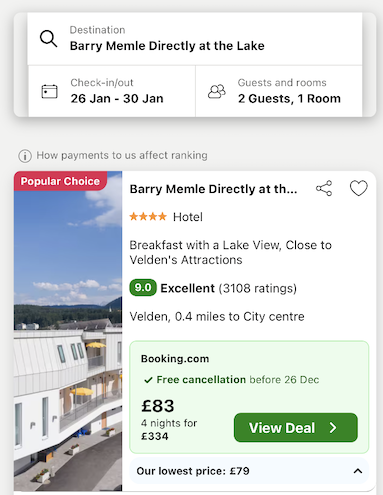Click the green 9.0 rating badge
This screenshot has height=495, width=383.
pos(143,287)
